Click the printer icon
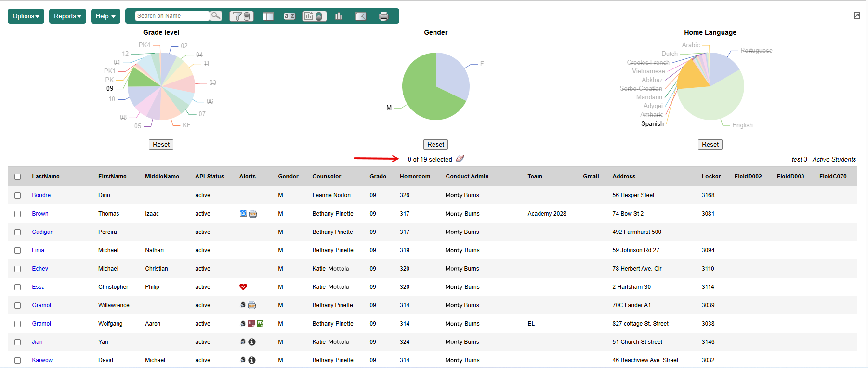Viewport: 868px width, 368px height. click(383, 16)
